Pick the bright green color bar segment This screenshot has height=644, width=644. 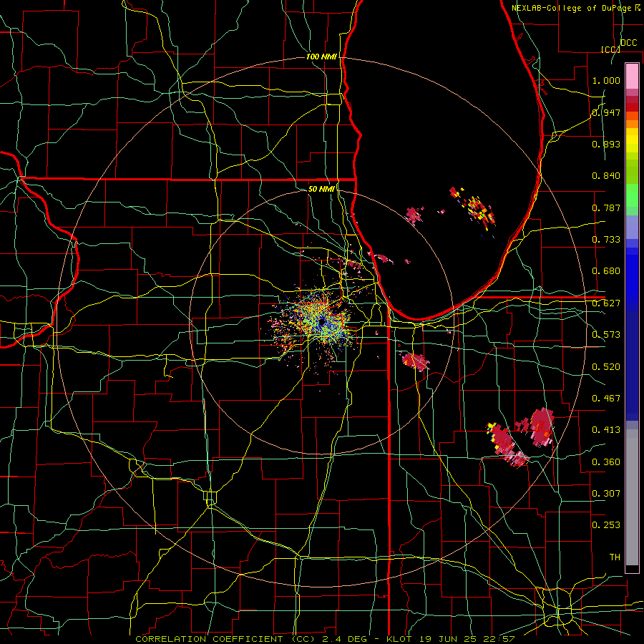[632, 195]
